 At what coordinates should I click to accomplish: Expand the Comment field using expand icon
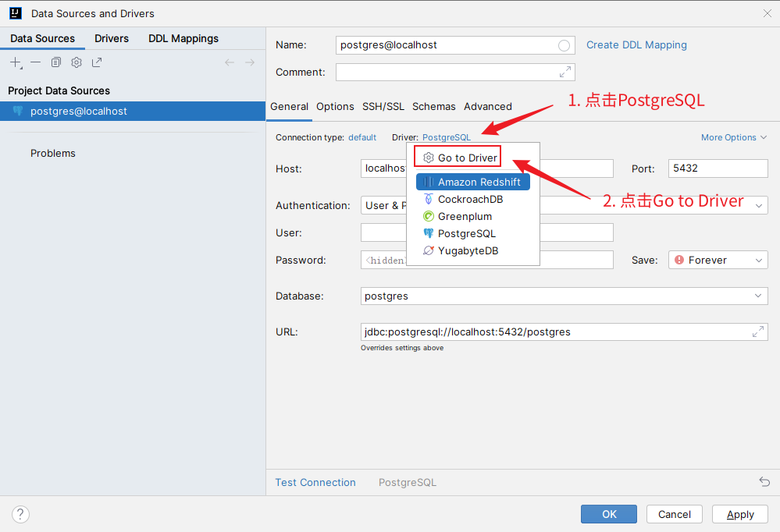565,73
